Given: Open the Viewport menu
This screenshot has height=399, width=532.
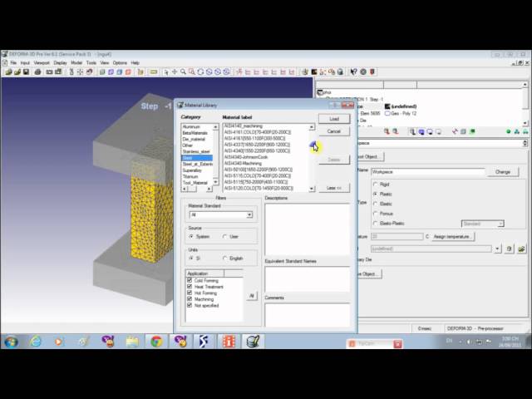Looking at the screenshot, I should pos(42,63).
